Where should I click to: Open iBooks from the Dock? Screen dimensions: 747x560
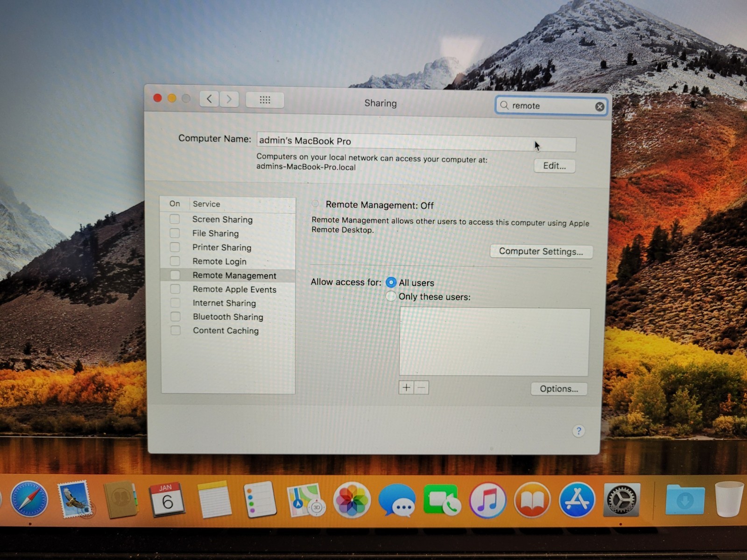pos(532,500)
